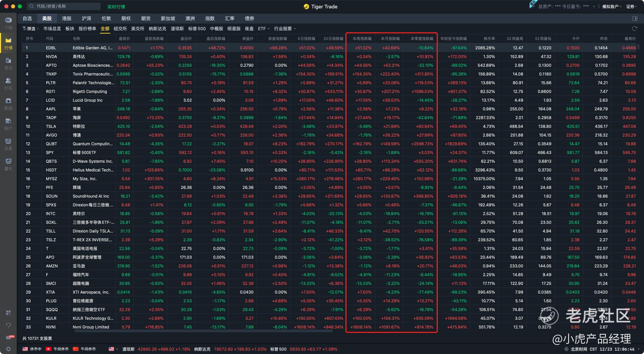This screenshot has width=644, height=354.
Task: Select the 纳斯达克 sub-tab
Action: (157, 29)
